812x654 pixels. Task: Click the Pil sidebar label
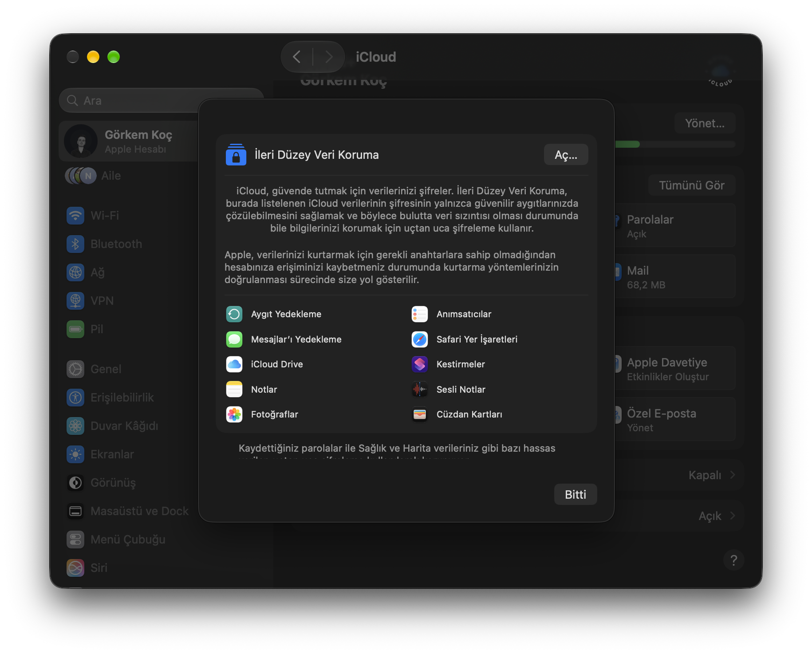coord(97,329)
